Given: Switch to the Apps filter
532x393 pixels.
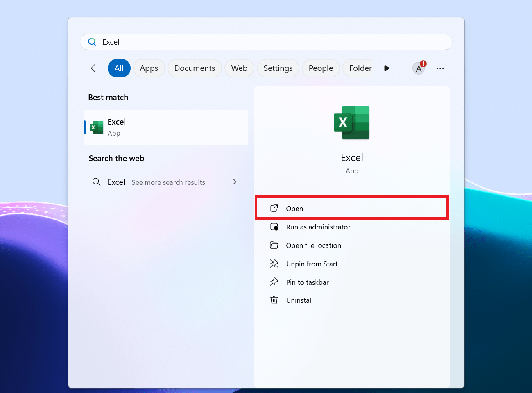Looking at the screenshot, I should tap(149, 68).
